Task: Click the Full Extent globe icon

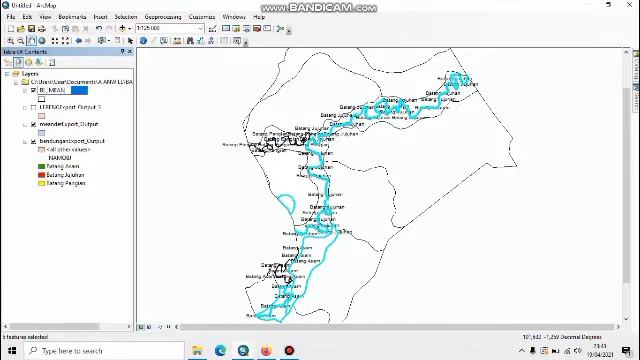Action: pyautogui.click(x=42, y=41)
